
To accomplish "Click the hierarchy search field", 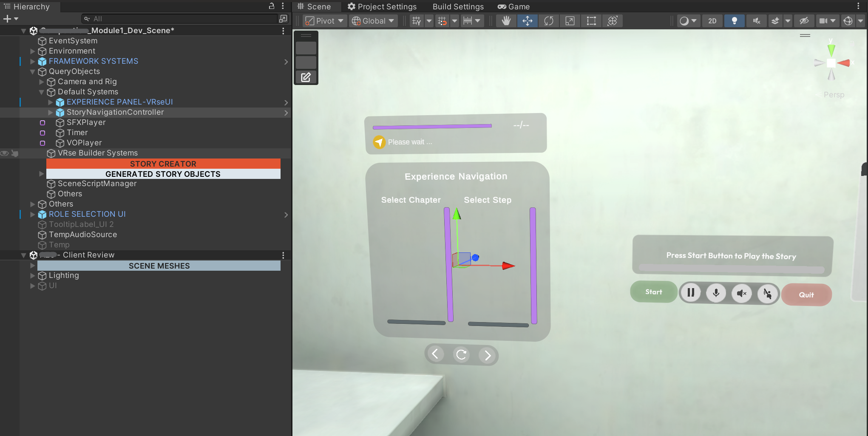I will click(x=179, y=18).
